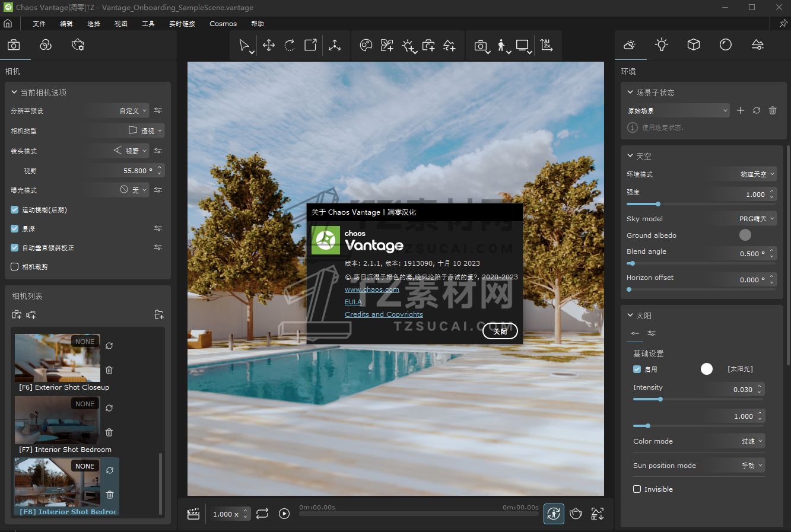This screenshot has height=532, width=791.
Task: Switch to the lights tab in right panel
Action: tap(662, 45)
